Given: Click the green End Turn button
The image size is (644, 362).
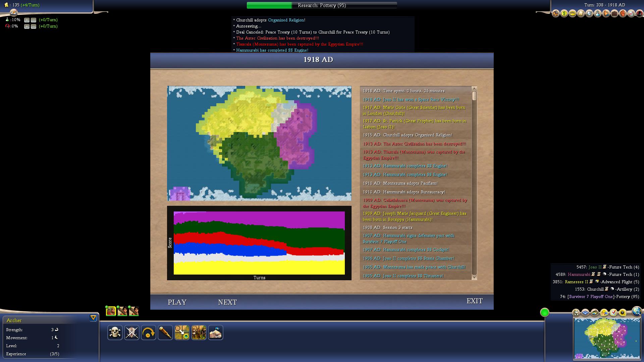Looking at the screenshot, I should tap(545, 312).
